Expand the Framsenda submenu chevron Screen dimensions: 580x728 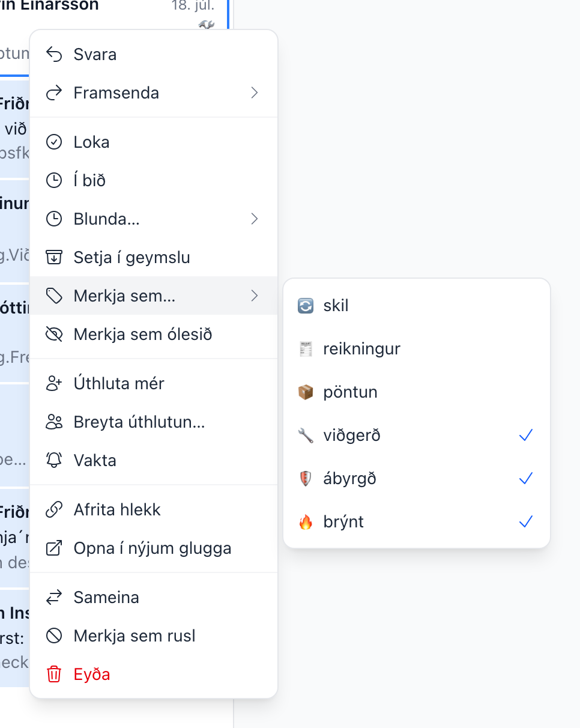[255, 93]
